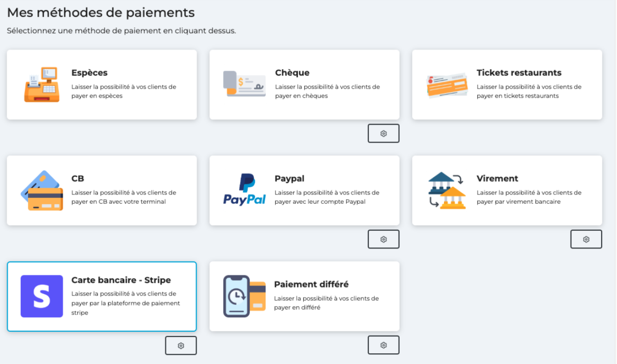The image size is (617, 364).
Task: Click the bank transfer Virement icon
Action: (447, 190)
